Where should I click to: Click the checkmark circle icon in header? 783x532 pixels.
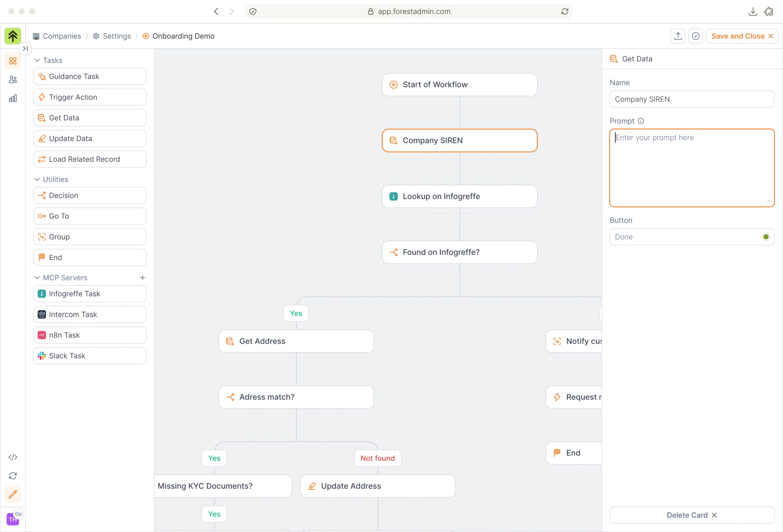pos(696,36)
